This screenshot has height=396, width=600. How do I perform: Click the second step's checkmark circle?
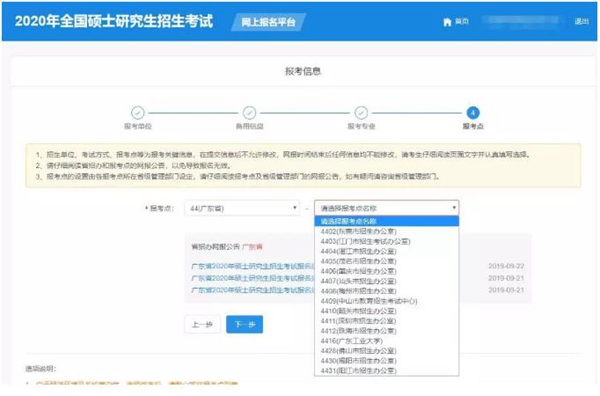(249, 113)
